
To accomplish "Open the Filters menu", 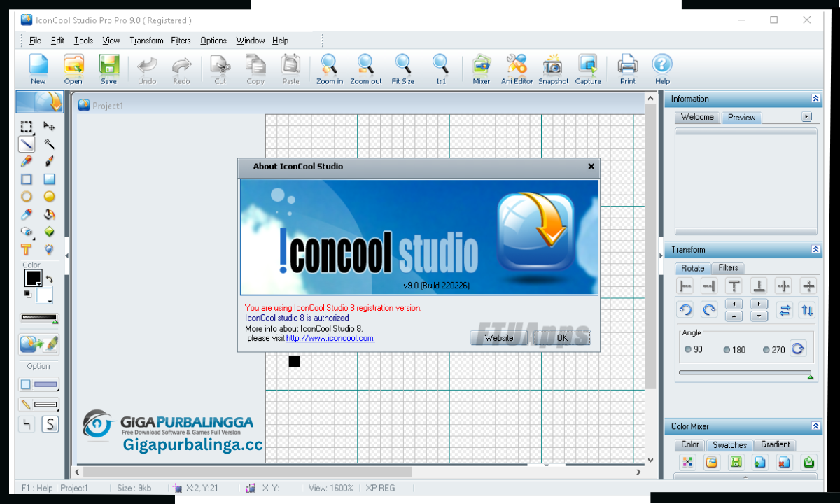I will 181,41.
